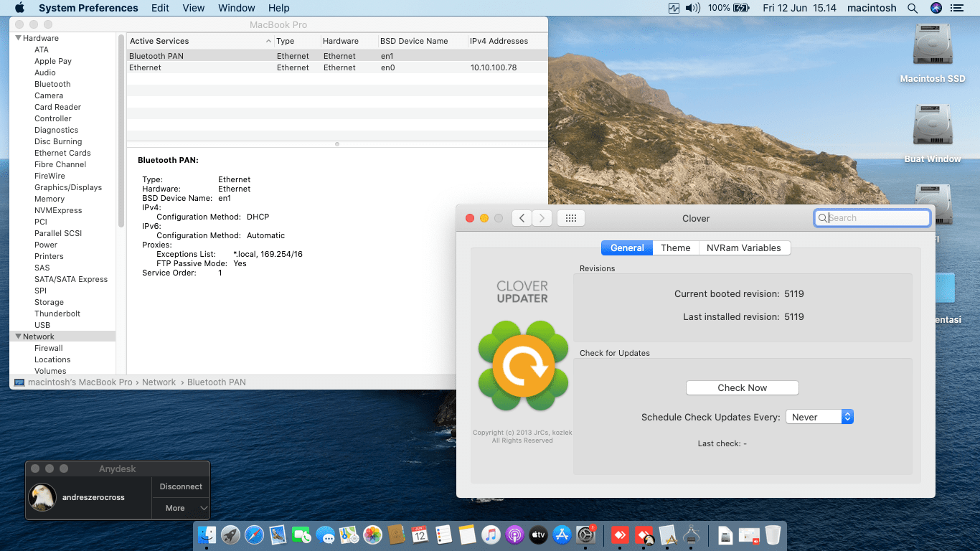980x551 pixels.
Task: Click the Show All grid icon in Clover
Action: (x=571, y=218)
